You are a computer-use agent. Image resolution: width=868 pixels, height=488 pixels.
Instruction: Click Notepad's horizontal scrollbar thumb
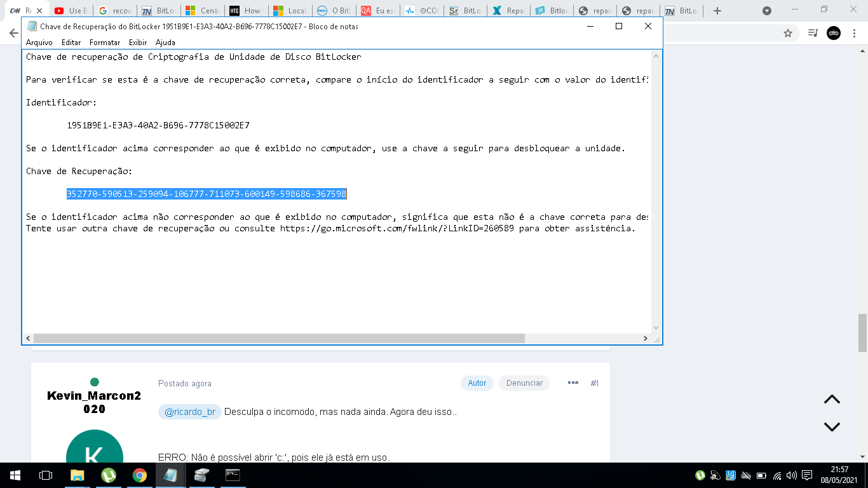click(279, 339)
